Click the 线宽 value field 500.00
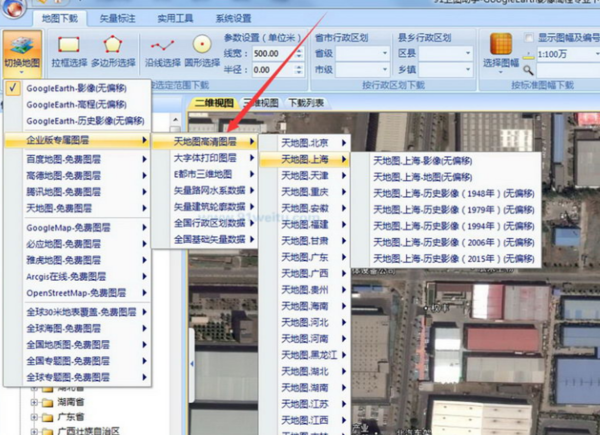 point(274,54)
